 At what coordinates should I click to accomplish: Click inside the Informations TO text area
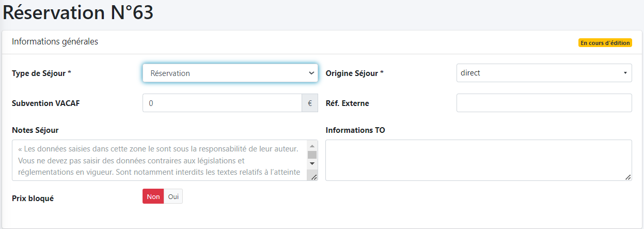(478, 160)
